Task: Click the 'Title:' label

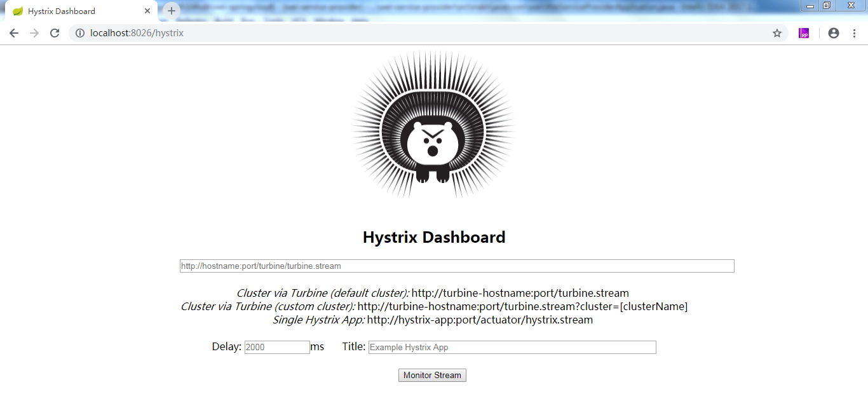Action: pos(354,346)
